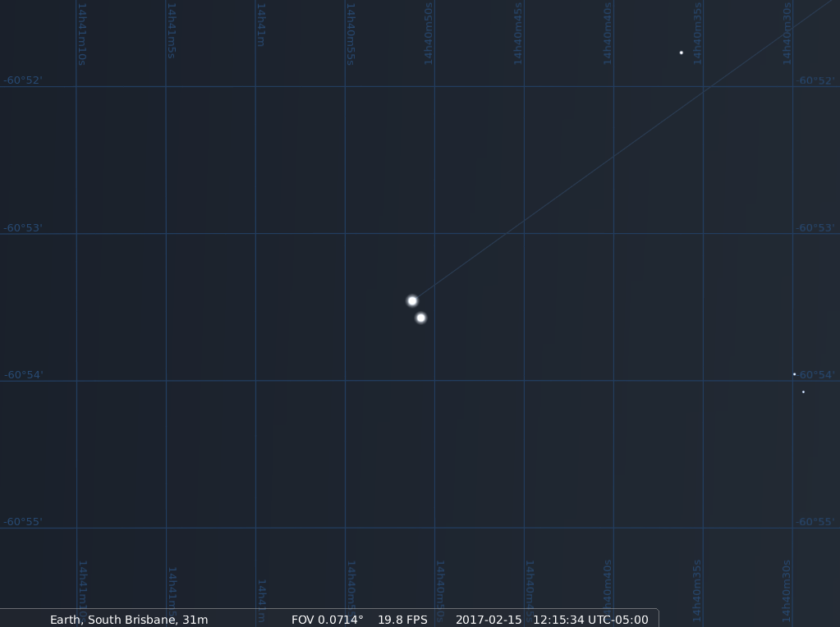The width and height of the screenshot is (840, 627).
Task: Click the -60°53' declination label on left edge
Action: (x=23, y=227)
